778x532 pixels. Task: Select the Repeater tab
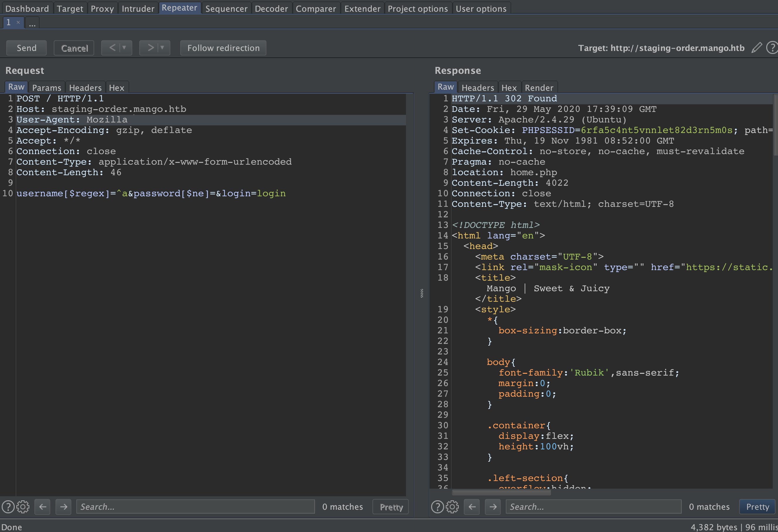[x=180, y=8]
